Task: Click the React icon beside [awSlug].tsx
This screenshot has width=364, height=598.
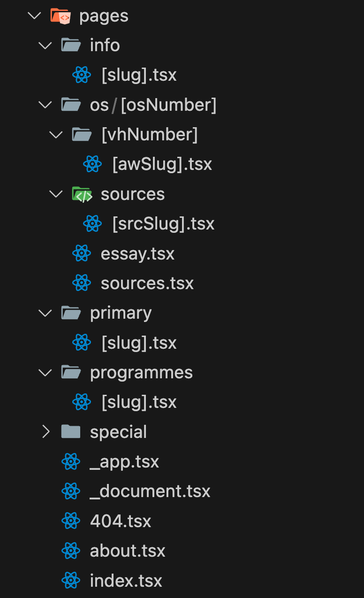Action: coord(92,164)
